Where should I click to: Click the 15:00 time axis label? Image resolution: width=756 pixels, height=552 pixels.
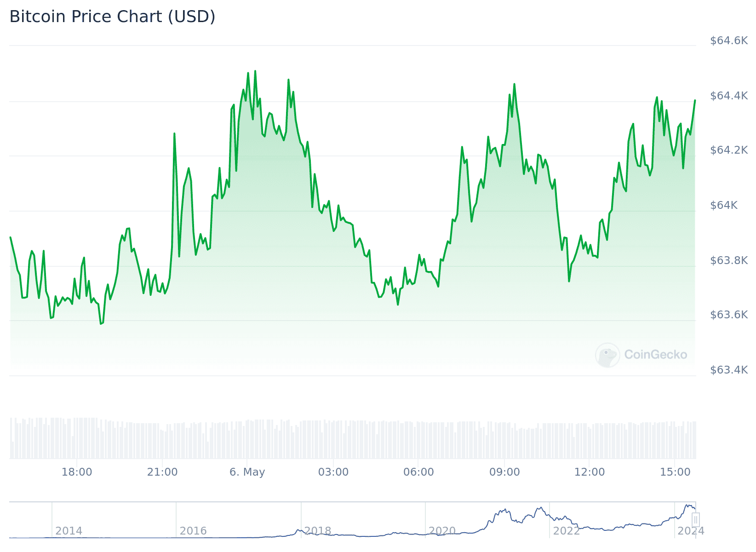(675, 472)
